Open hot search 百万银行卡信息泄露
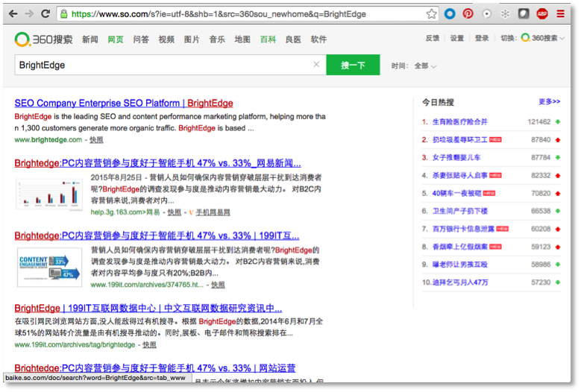This screenshot has height=392, width=581. click(463, 229)
